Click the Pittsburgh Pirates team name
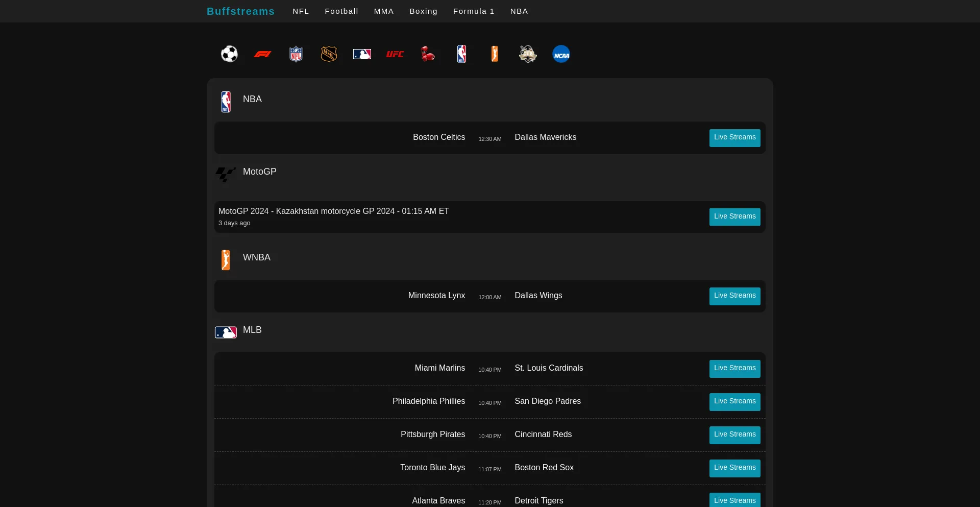980x507 pixels. click(433, 434)
